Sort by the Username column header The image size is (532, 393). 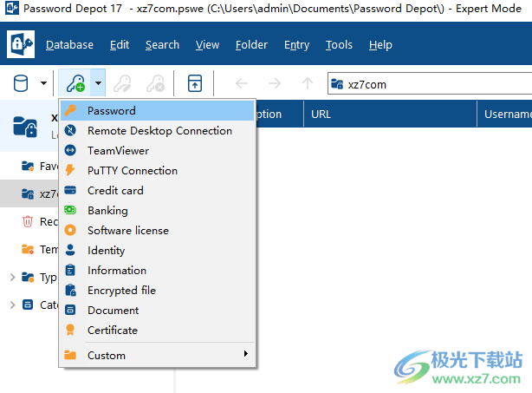[x=505, y=115]
